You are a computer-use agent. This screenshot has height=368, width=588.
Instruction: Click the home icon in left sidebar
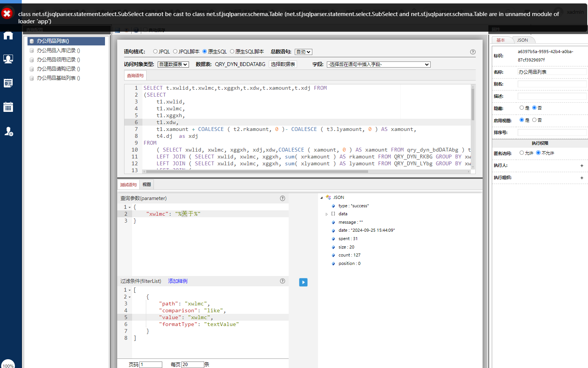click(x=8, y=36)
